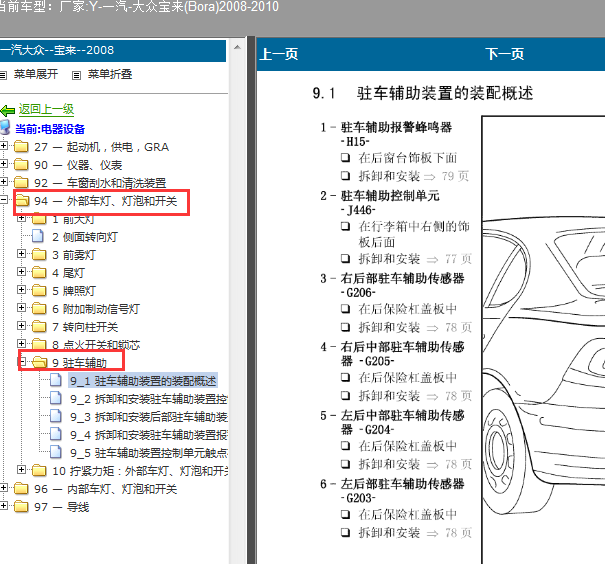Screen dimensions: 605x564
Task: Click the 当前:电器设备 link
Action: point(50,129)
